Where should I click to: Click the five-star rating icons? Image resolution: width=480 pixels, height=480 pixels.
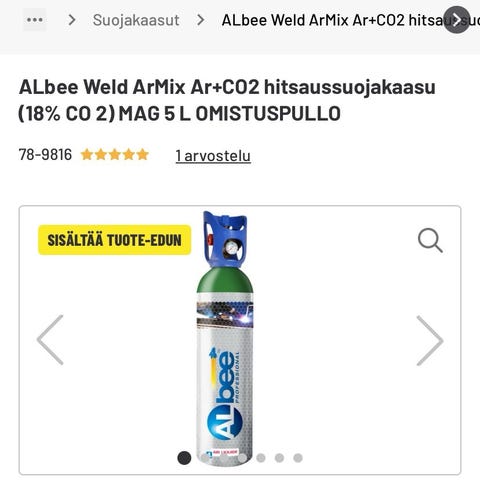click(115, 155)
